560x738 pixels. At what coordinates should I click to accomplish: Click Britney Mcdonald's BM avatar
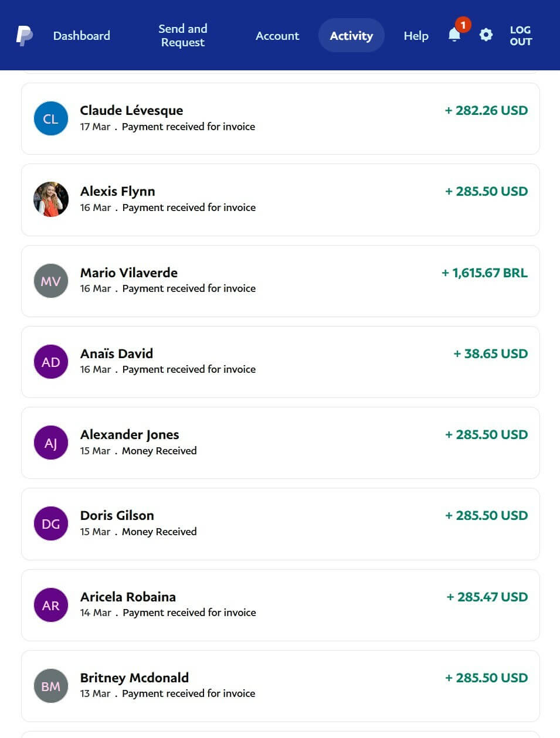click(51, 686)
